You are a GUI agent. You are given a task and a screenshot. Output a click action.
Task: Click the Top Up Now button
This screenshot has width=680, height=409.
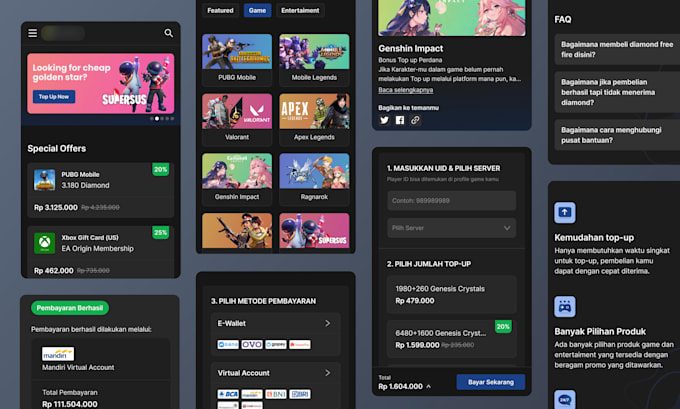tap(54, 97)
